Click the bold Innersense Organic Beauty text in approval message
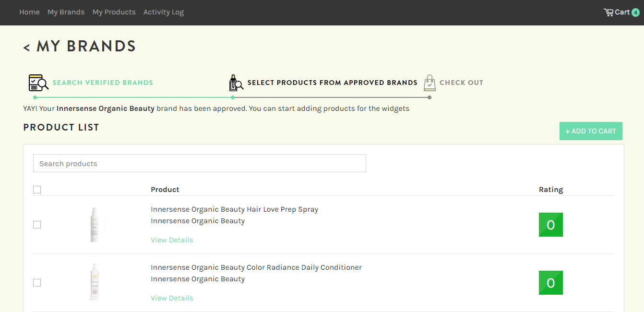Screen dimensions: 644x312 coord(106,108)
